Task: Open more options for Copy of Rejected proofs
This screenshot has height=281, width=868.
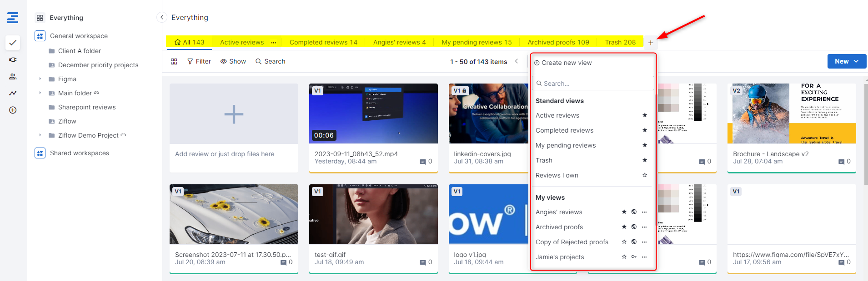Action: click(644, 242)
